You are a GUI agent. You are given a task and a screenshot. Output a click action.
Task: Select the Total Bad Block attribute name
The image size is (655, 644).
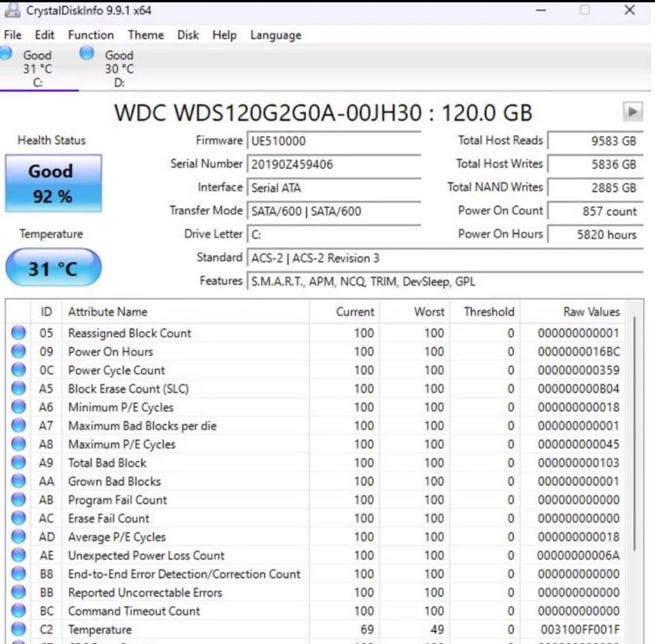[x=107, y=463]
